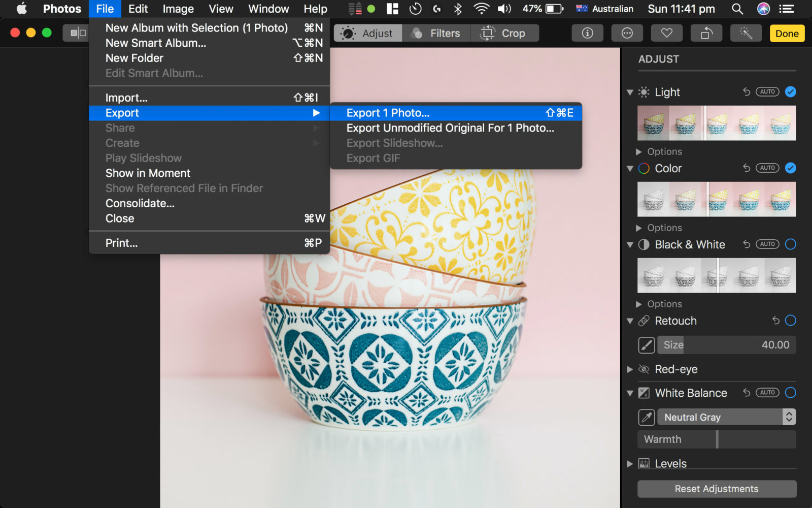
Task: Disable the Color adjustment
Action: (790, 168)
